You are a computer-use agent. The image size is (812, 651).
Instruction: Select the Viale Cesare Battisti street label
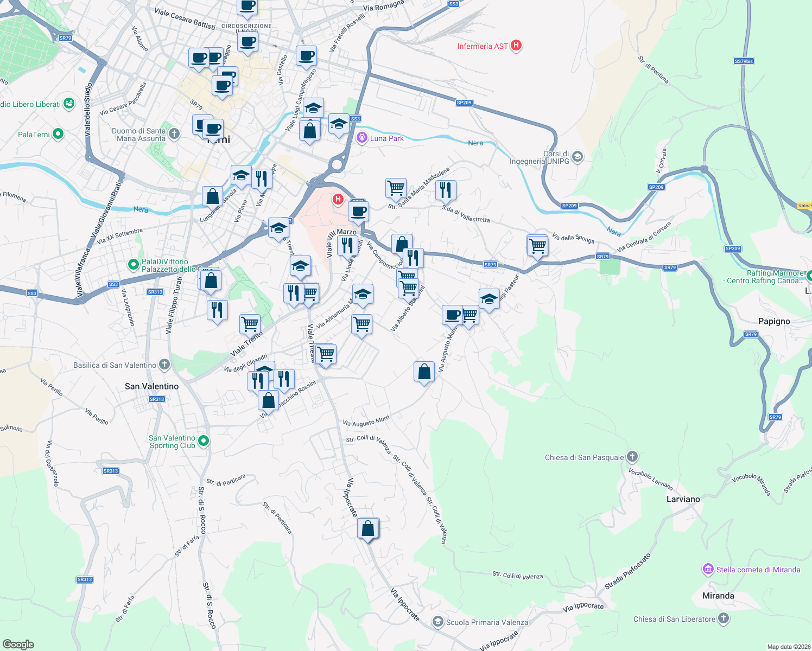coord(185,18)
